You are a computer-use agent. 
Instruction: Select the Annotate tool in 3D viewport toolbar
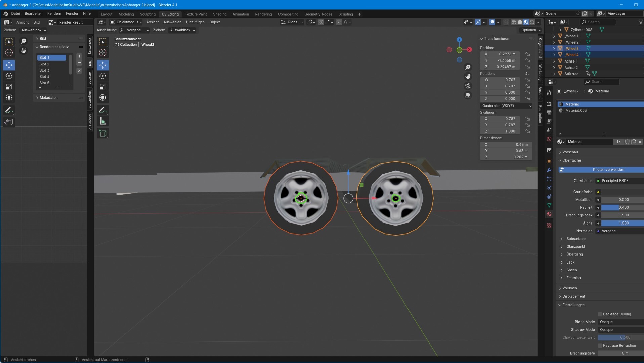tap(103, 110)
